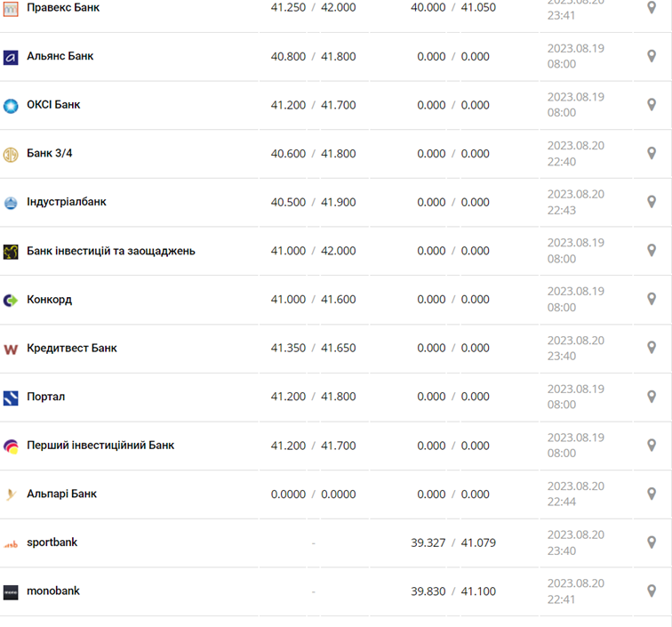
Task: Show location pin for Альпарі Банк
Action: click(x=652, y=494)
